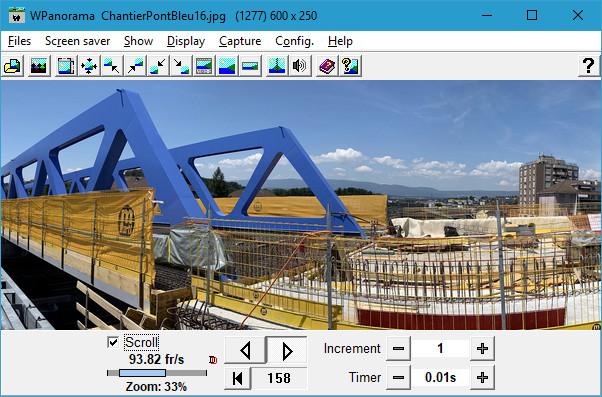Click the open file folder icon
This screenshot has height=397, width=602.
12,66
